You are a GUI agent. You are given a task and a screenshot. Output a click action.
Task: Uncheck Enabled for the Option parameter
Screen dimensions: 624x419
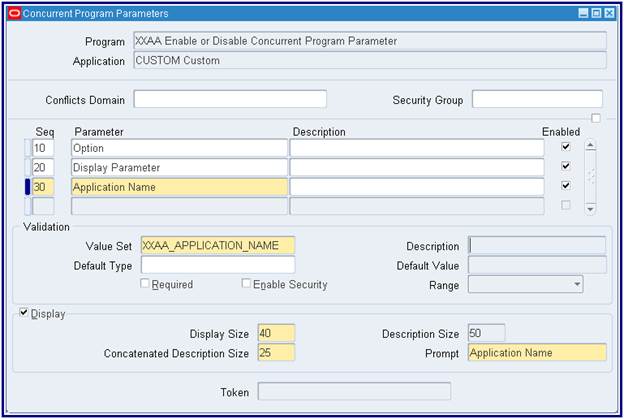coord(566,146)
